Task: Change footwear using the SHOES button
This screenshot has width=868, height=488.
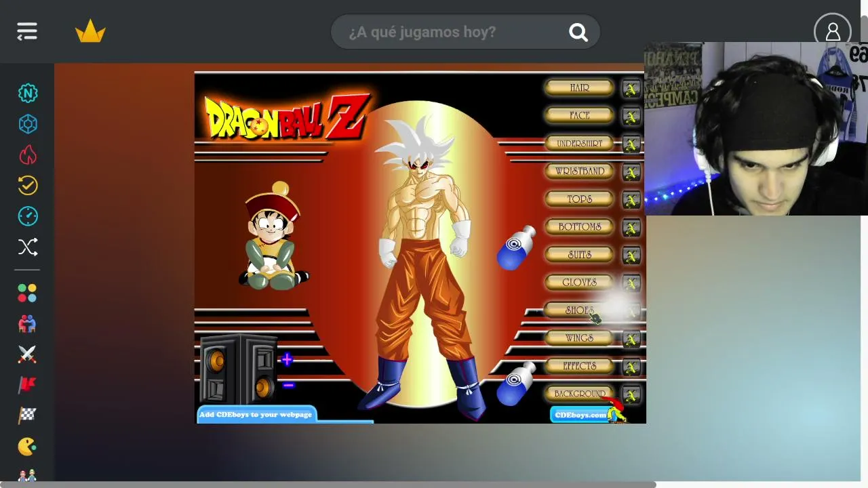Action: click(x=579, y=310)
